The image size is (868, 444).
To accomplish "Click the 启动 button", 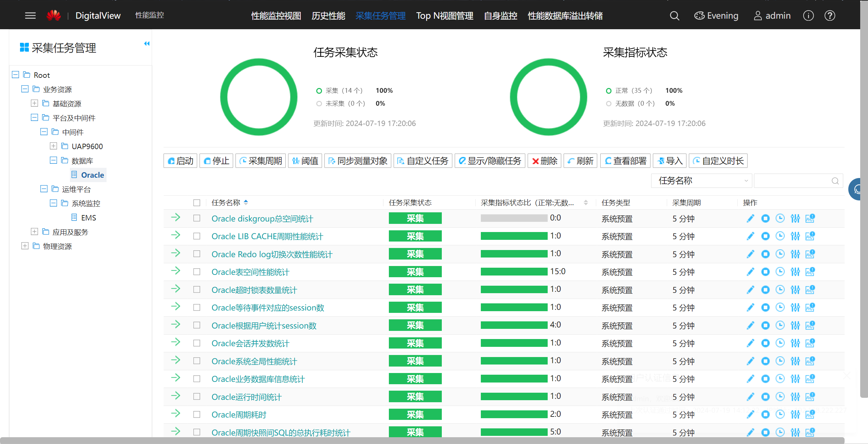I will click(x=180, y=161).
